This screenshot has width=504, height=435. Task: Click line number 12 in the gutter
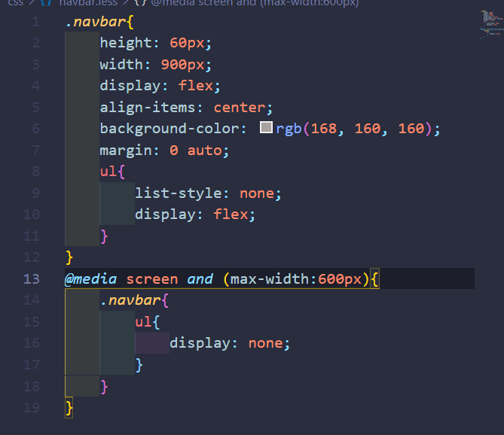pos(32,257)
